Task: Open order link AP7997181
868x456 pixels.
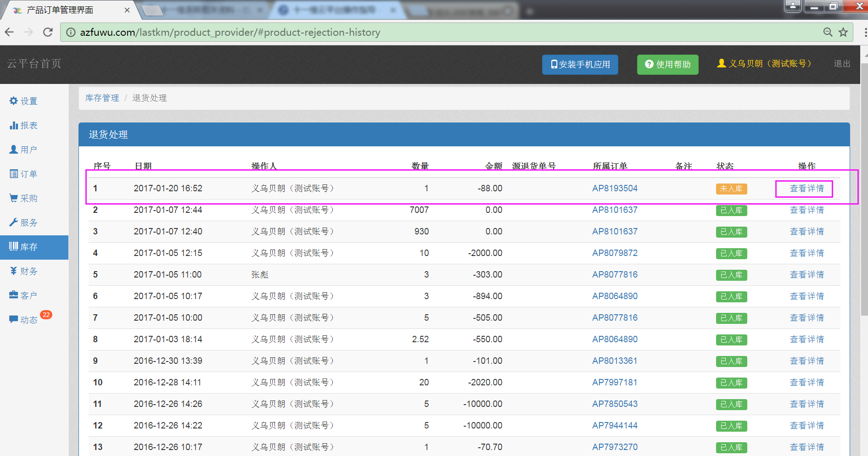Action: [x=615, y=383]
